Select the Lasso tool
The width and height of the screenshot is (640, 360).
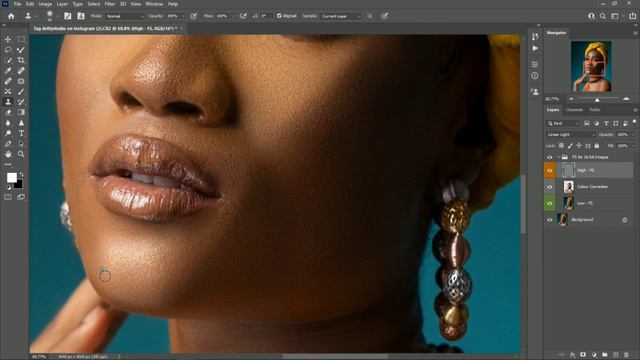point(8,50)
